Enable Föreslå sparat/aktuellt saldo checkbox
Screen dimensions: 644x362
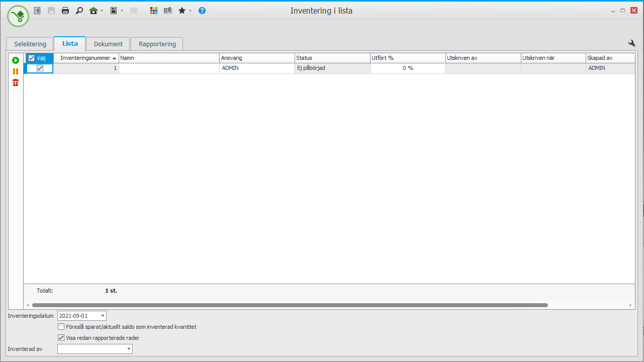point(61,327)
